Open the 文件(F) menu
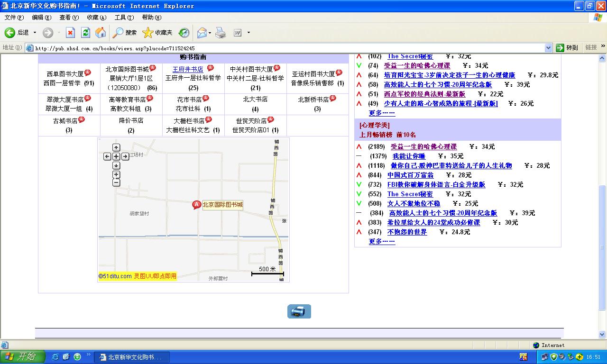The width and height of the screenshot is (607, 364). (x=14, y=18)
